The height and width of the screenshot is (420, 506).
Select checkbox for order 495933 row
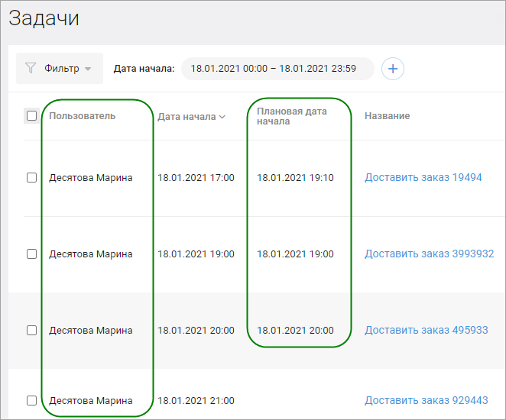(31, 331)
